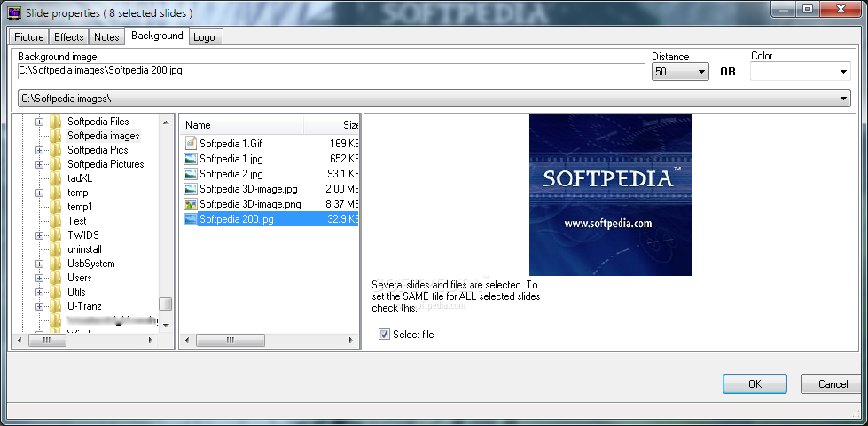The image size is (868, 426).
Task: Select Softpedia 3D-image.png in file list
Action: pyautogui.click(x=250, y=204)
